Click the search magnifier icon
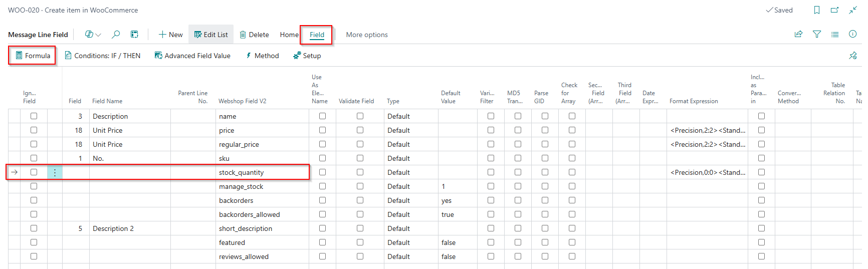868x269 pixels. (x=116, y=34)
